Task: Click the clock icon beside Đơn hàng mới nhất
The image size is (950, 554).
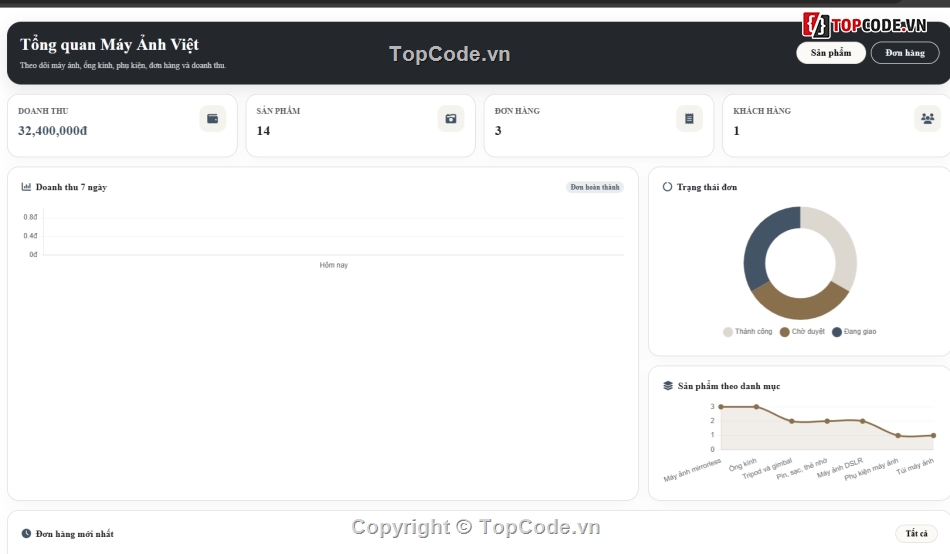Action: point(26,533)
